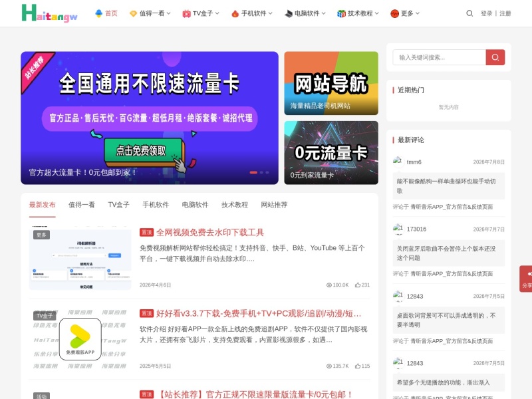Open the video parser article thumbnail
Image resolution: width=532 pixels, height=399 pixels.
(x=80, y=258)
